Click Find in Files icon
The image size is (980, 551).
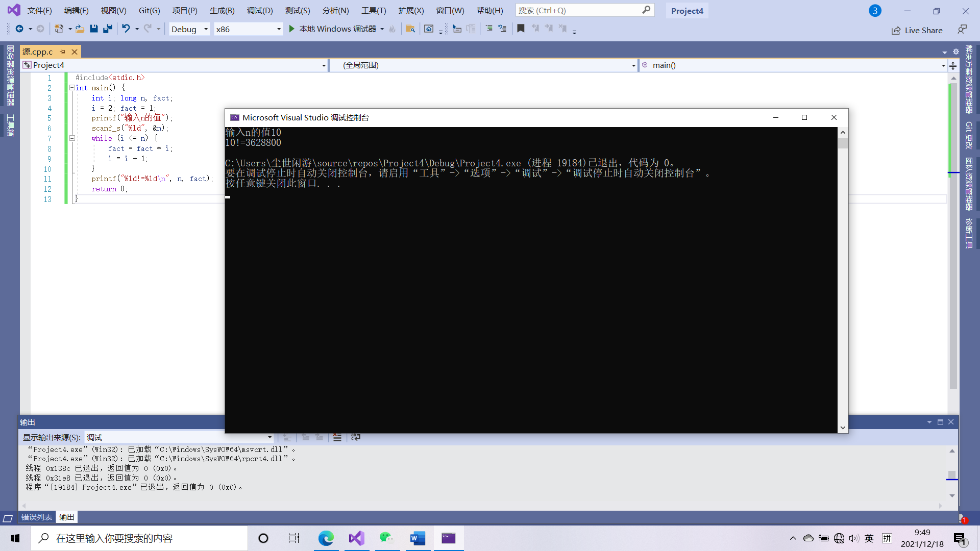tap(410, 29)
